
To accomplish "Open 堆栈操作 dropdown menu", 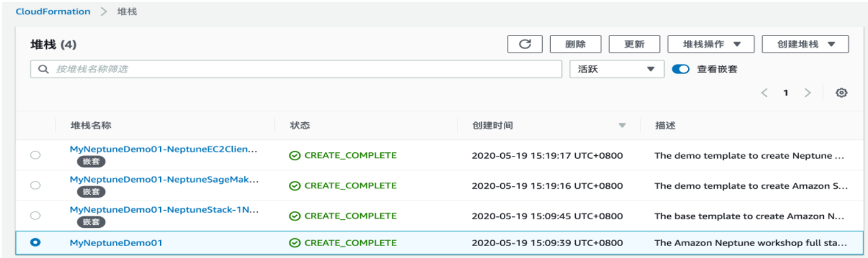I will (x=711, y=44).
